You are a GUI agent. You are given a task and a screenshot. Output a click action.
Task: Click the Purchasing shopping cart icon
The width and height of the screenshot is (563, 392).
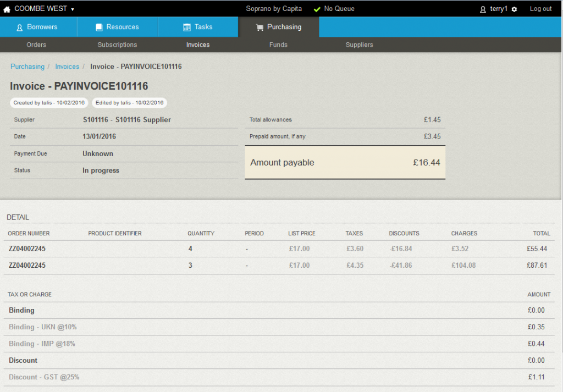click(x=260, y=27)
